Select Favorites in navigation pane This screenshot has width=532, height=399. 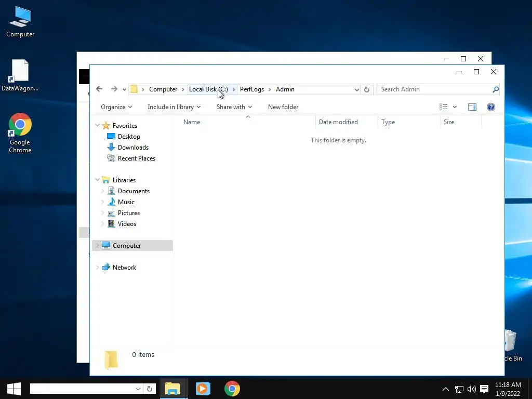125,126
